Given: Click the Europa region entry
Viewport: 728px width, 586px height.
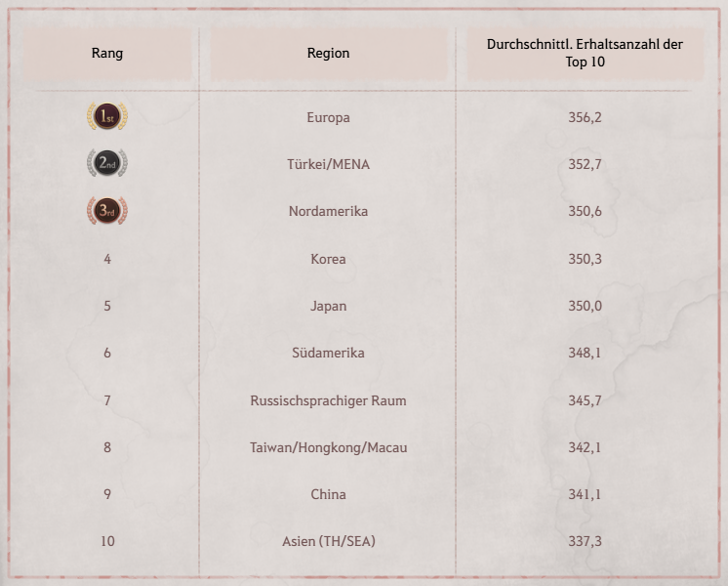Looking at the screenshot, I should tap(328, 117).
